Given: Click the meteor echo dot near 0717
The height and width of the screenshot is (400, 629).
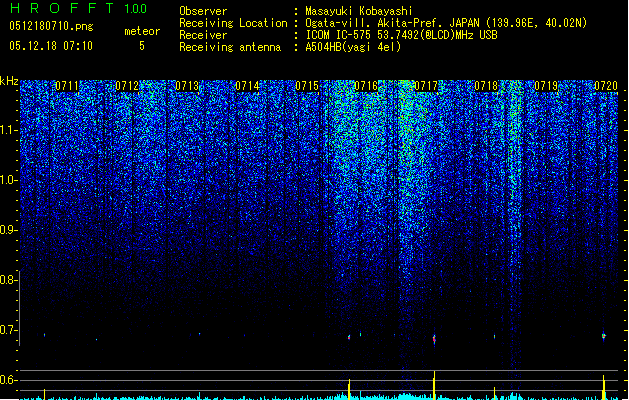Looking at the screenshot, I should [x=434, y=339].
